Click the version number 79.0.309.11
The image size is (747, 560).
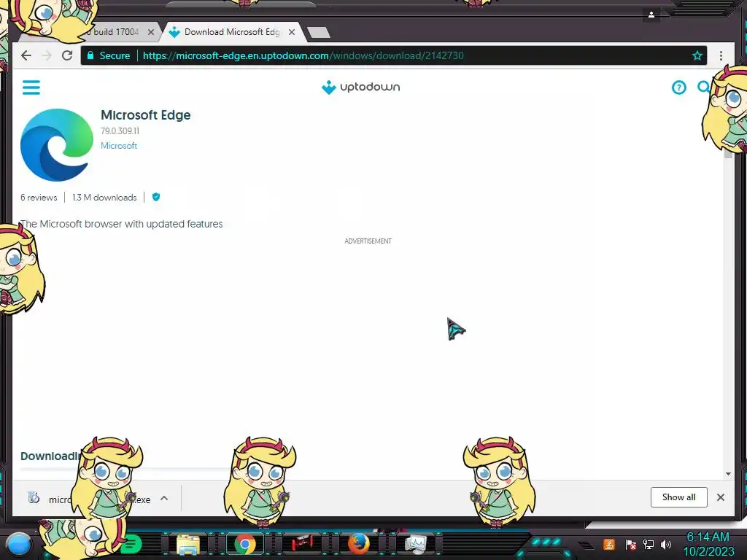[x=120, y=131]
